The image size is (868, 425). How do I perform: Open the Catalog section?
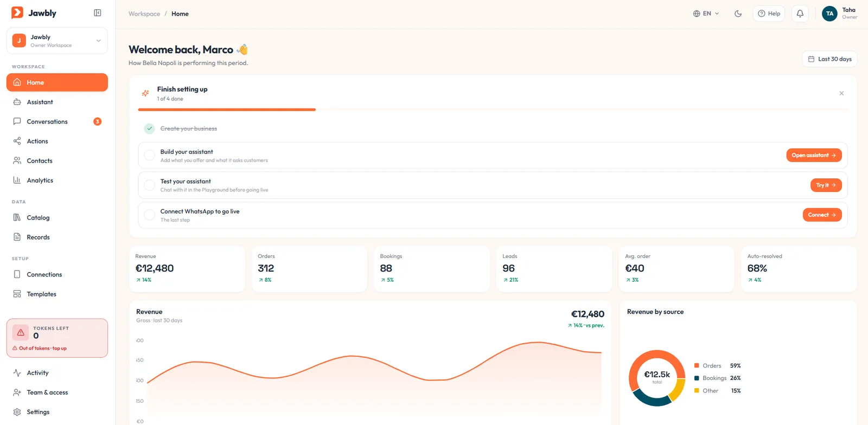coord(57,217)
